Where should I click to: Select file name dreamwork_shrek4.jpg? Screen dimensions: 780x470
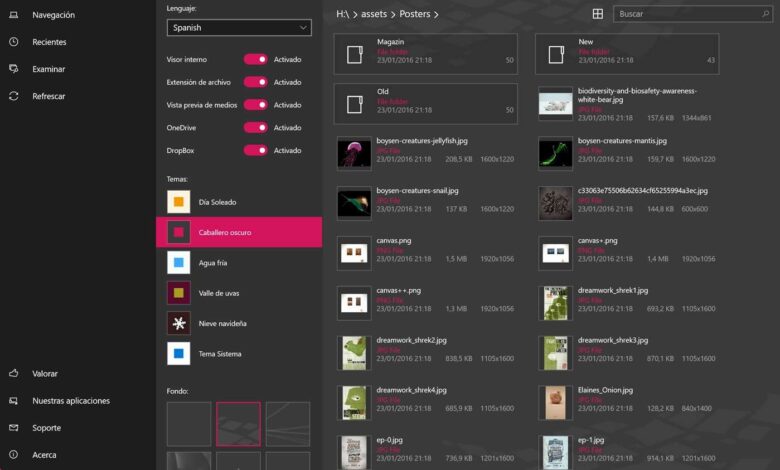411,390
